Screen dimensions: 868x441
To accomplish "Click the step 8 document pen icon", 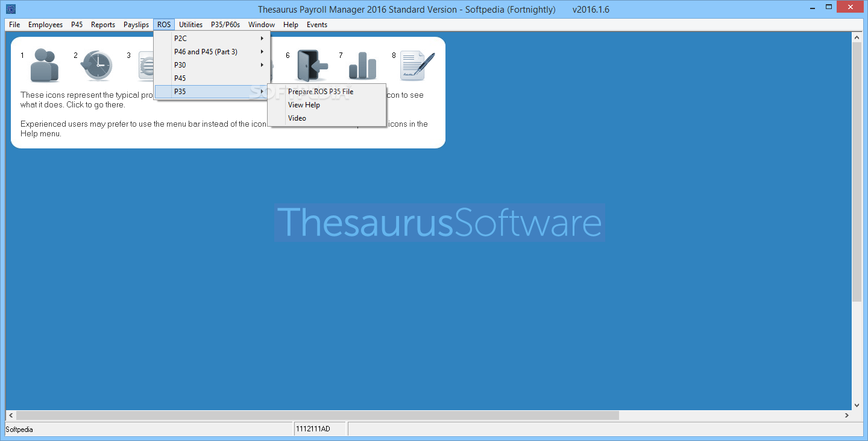I will [417, 65].
